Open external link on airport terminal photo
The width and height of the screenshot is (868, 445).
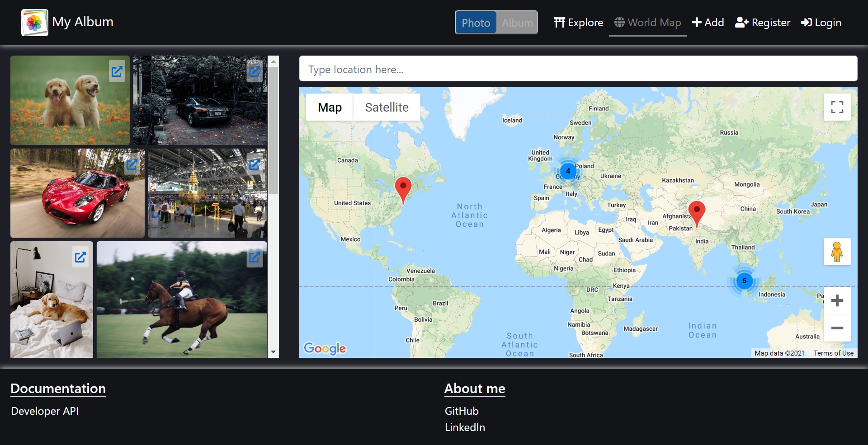[x=255, y=164]
